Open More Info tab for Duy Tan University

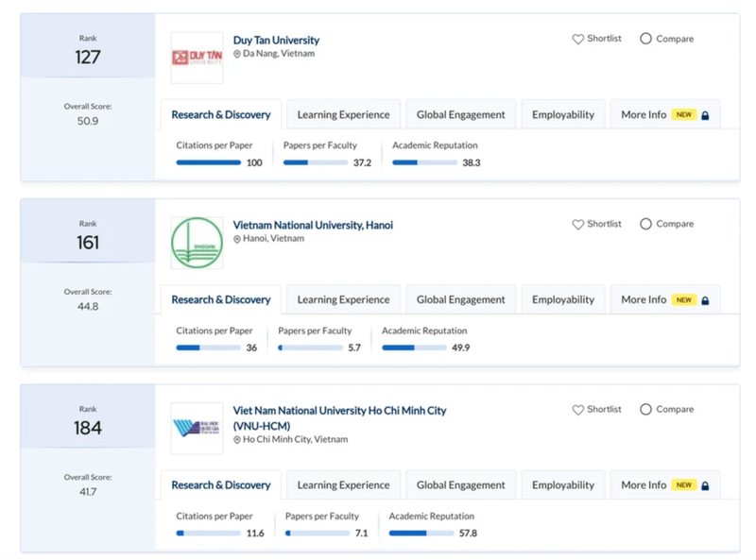coord(665,114)
